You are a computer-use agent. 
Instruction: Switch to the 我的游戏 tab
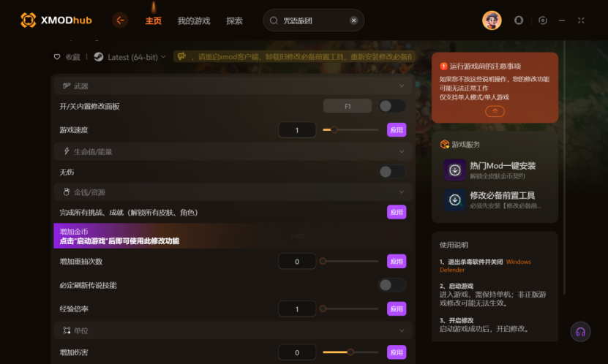pos(193,21)
